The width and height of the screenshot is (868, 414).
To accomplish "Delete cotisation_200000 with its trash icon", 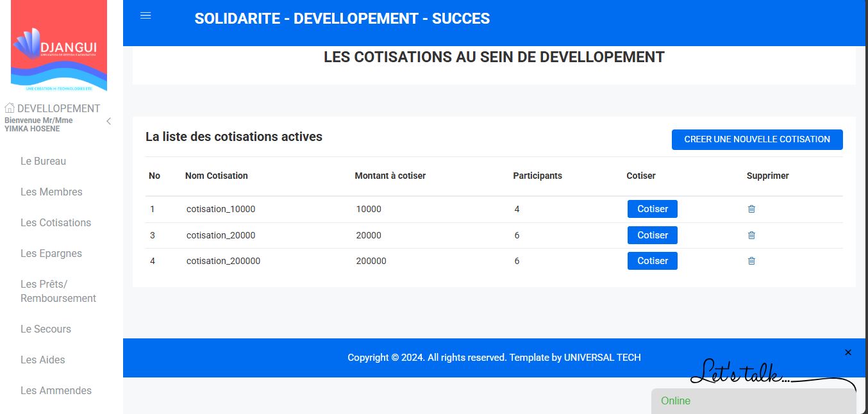I will pos(751,261).
